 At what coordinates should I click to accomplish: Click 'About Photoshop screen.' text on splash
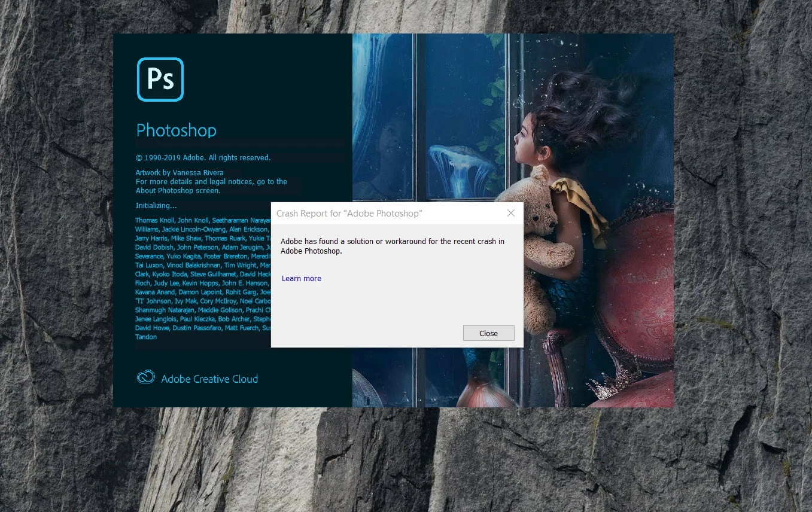pyautogui.click(x=178, y=191)
